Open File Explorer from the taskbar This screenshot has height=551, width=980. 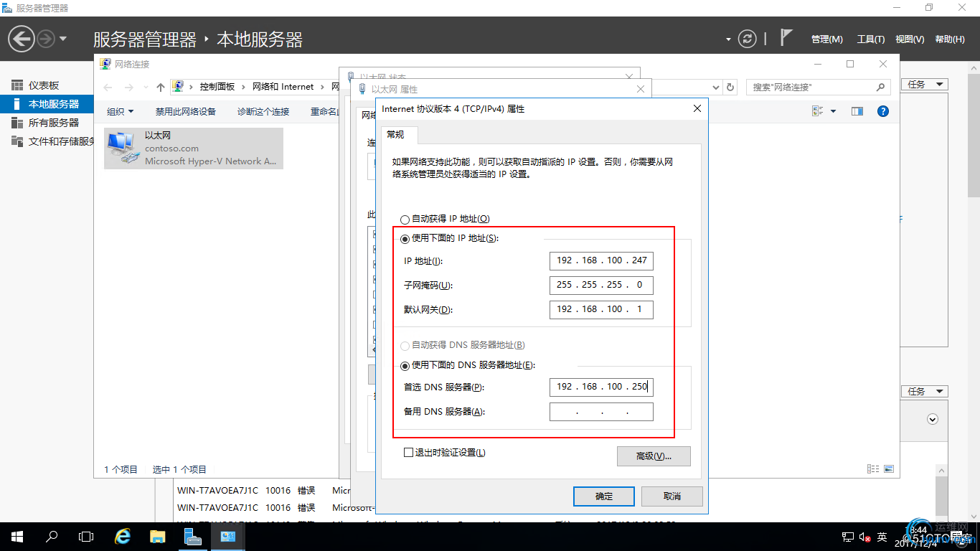coord(158,537)
